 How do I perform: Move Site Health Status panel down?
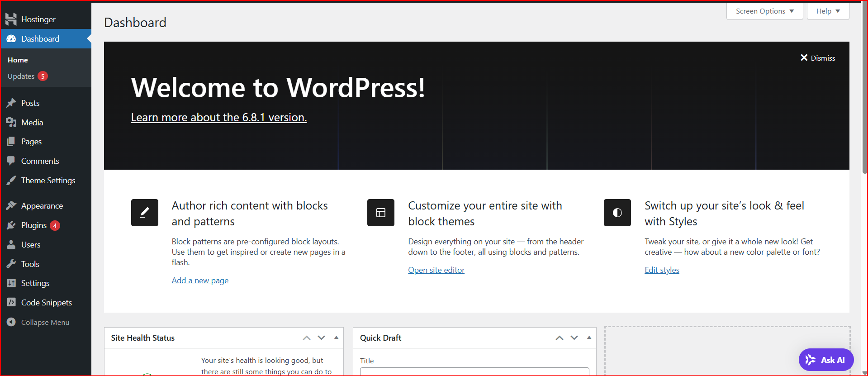point(322,338)
